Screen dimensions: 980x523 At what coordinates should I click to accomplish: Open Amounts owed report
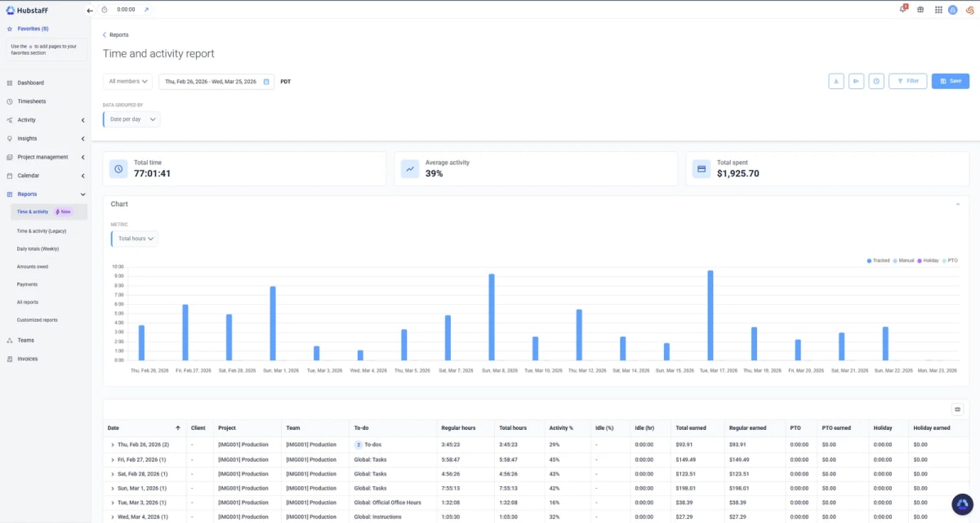coord(32,266)
